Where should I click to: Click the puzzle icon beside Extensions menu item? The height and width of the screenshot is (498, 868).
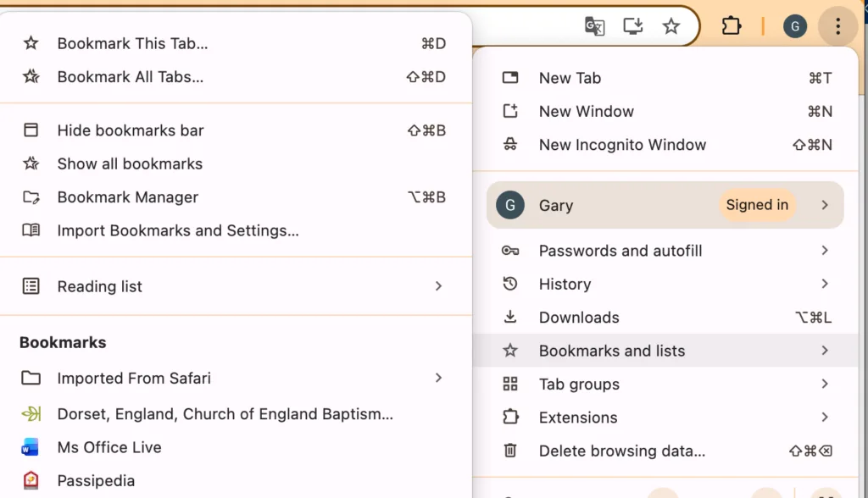(510, 417)
